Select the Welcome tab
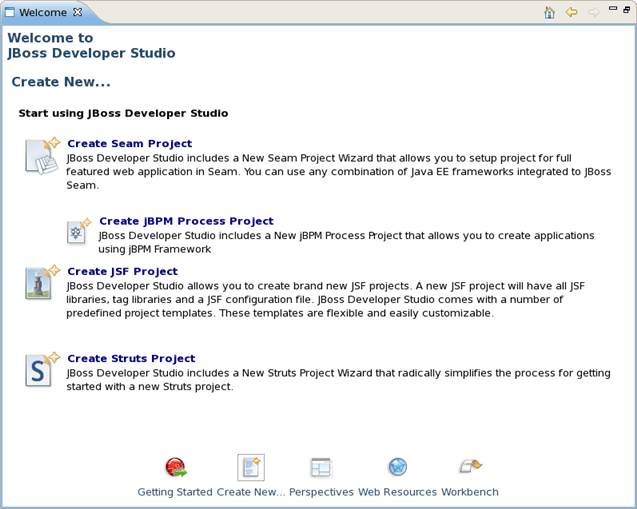The image size is (637, 509). pyautogui.click(x=43, y=13)
